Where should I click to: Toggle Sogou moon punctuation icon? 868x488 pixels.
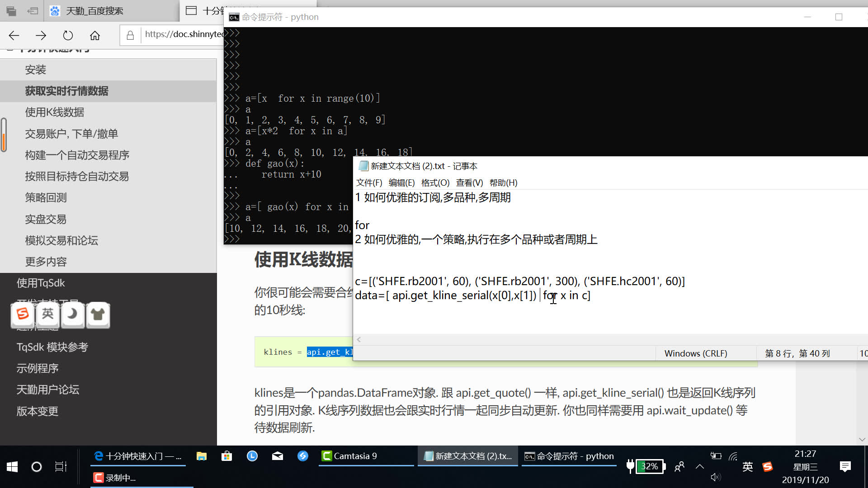[x=73, y=314]
